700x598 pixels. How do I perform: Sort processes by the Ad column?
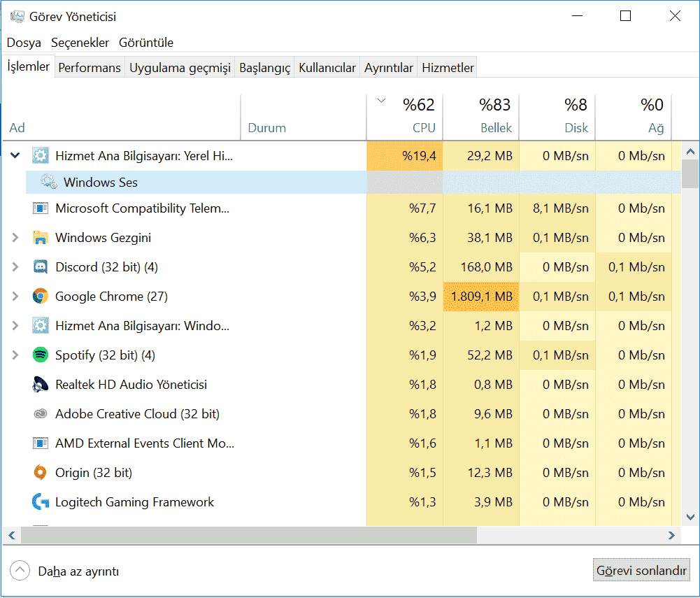click(122, 118)
